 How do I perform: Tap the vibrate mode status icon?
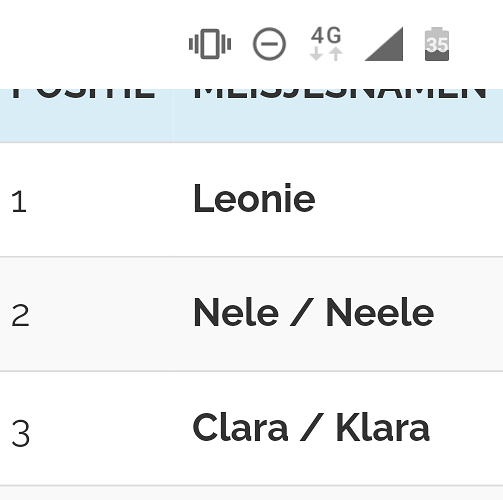tap(210, 44)
